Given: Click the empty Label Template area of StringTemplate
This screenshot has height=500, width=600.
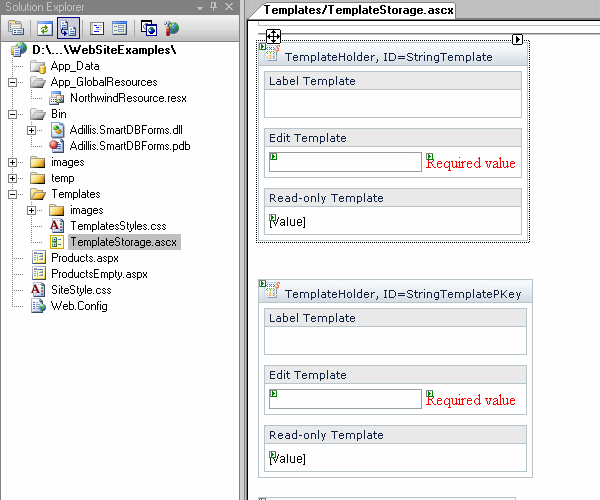Looking at the screenshot, I should tap(393, 104).
